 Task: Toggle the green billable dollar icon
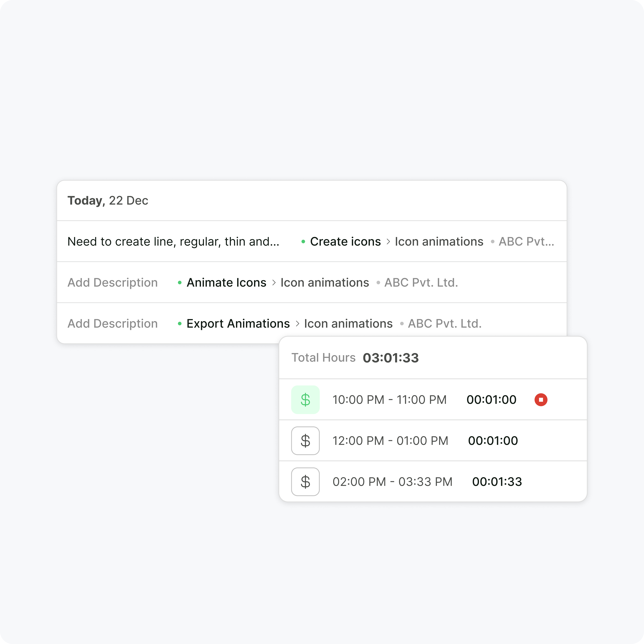[x=305, y=400]
